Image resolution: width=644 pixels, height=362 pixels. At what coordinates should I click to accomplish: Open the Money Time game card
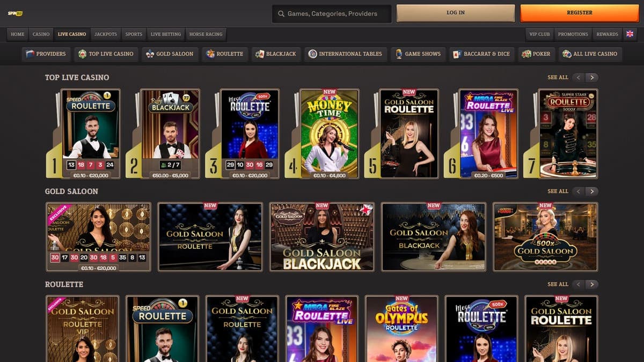click(x=329, y=134)
